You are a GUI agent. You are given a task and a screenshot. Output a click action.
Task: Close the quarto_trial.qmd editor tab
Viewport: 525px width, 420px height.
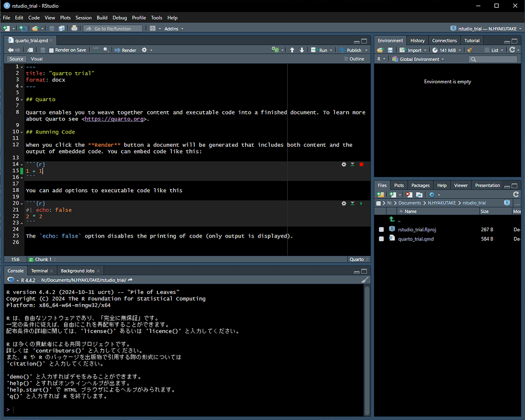pos(51,41)
